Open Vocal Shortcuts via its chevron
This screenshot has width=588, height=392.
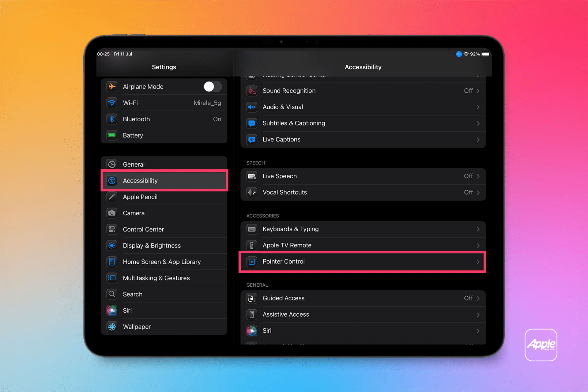[x=478, y=193]
